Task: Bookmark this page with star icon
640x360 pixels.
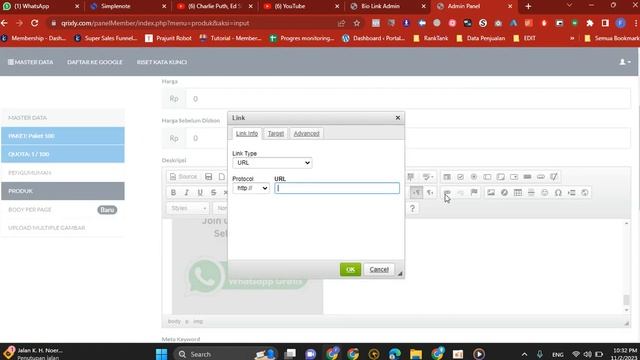Action: [357, 23]
